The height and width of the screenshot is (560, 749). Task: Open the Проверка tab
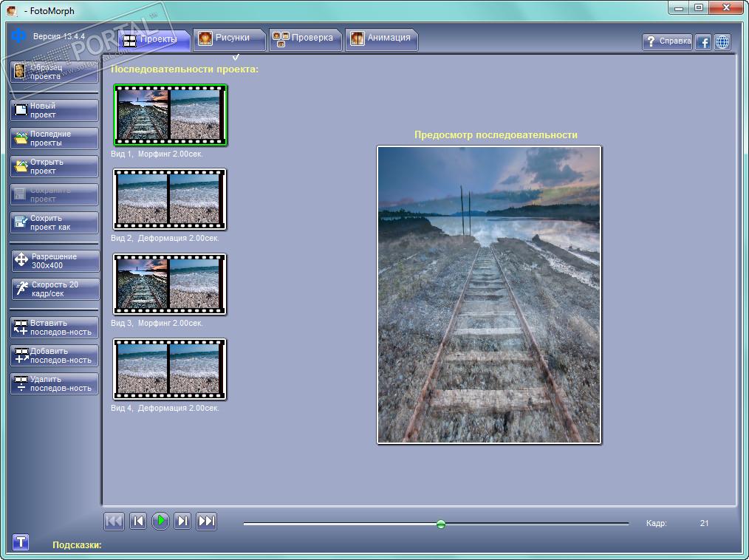(306, 38)
